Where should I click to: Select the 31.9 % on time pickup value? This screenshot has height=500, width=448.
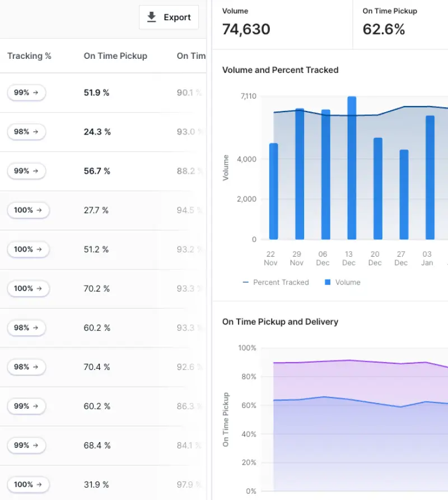(x=96, y=484)
